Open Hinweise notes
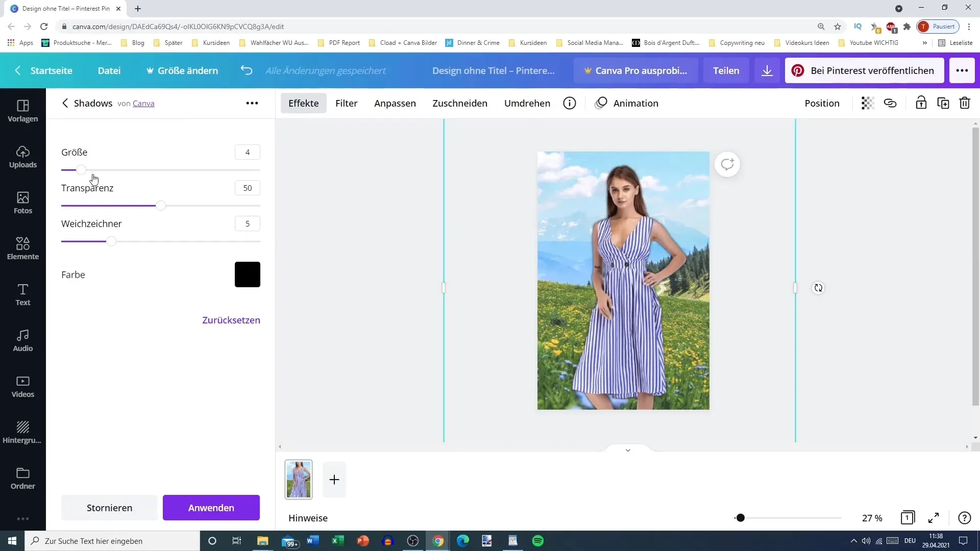The image size is (980, 551). pos(308,518)
